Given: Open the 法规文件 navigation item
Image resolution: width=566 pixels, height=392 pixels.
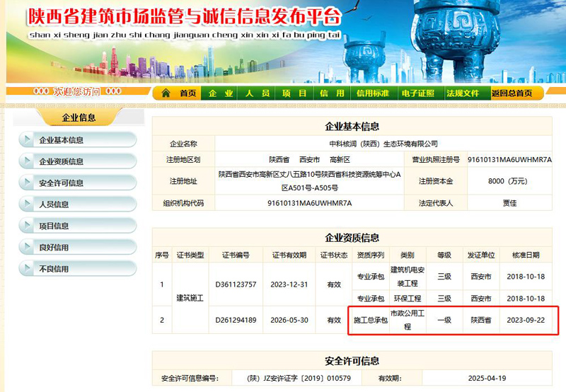Looking at the screenshot, I should [x=463, y=93].
